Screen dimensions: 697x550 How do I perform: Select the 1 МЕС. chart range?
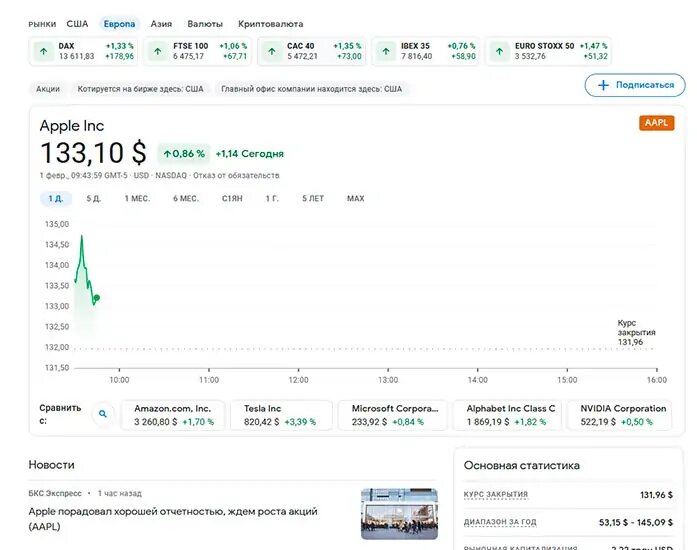coord(137,199)
